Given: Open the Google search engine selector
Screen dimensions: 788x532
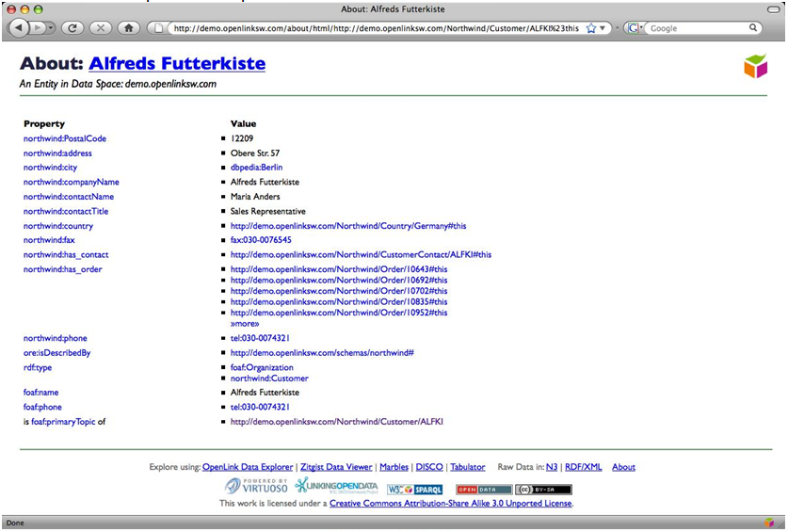Looking at the screenshot, I should click(x=635, y=28).
